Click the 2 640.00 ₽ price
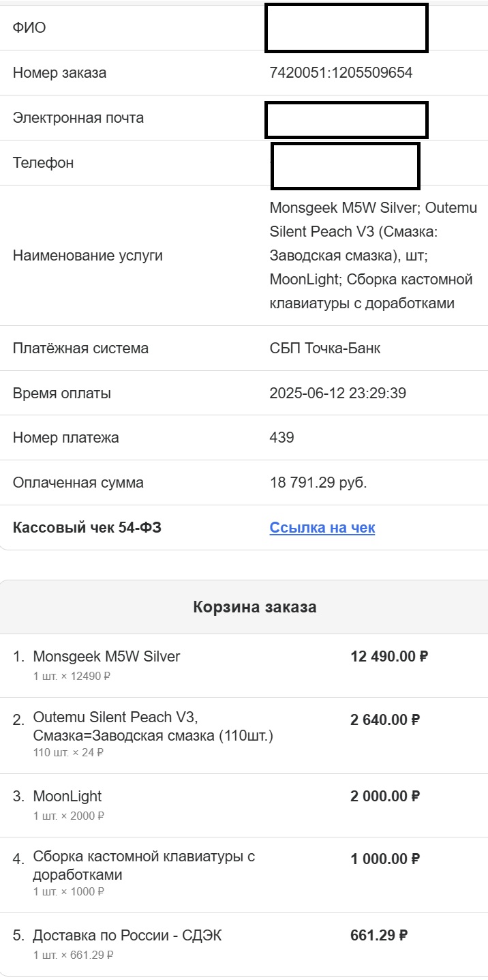 [385, 719]
